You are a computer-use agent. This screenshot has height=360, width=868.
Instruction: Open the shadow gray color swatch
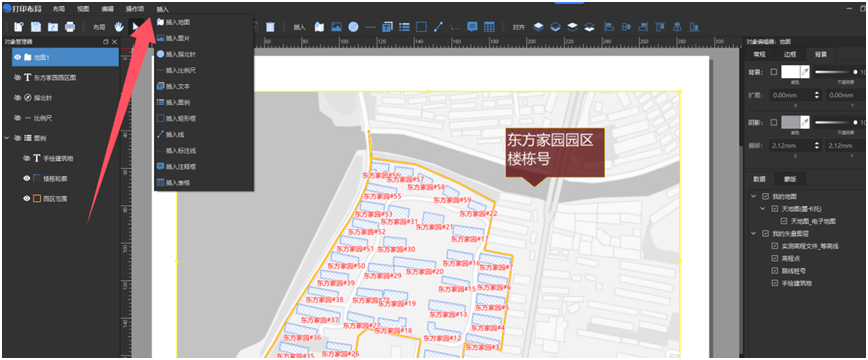[x=790, y=122]
